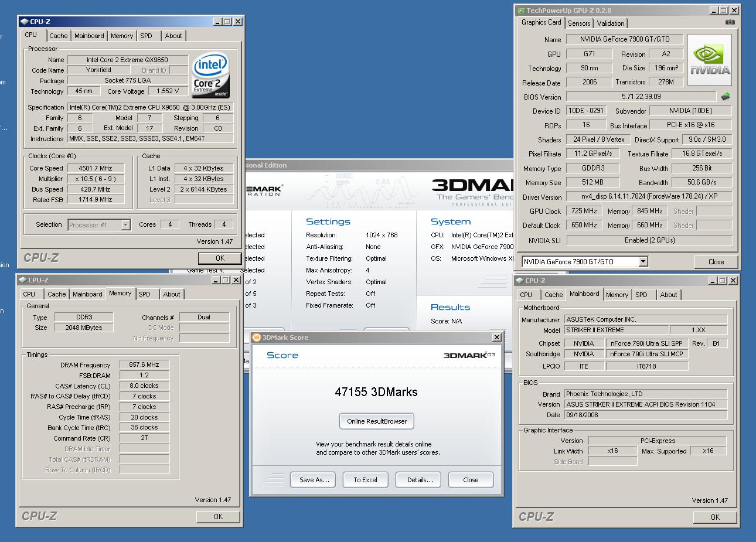The height and width of the screenshot is (542, 756).
Task: Select the About tab in the CPU-Z mainboard window
Action: click(669, 295)
